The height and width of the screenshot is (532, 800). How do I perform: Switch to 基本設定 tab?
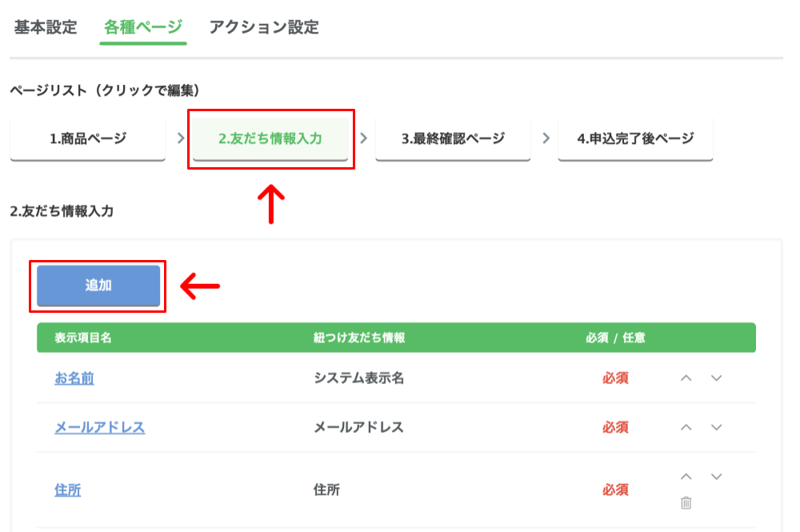click(46, 27)
